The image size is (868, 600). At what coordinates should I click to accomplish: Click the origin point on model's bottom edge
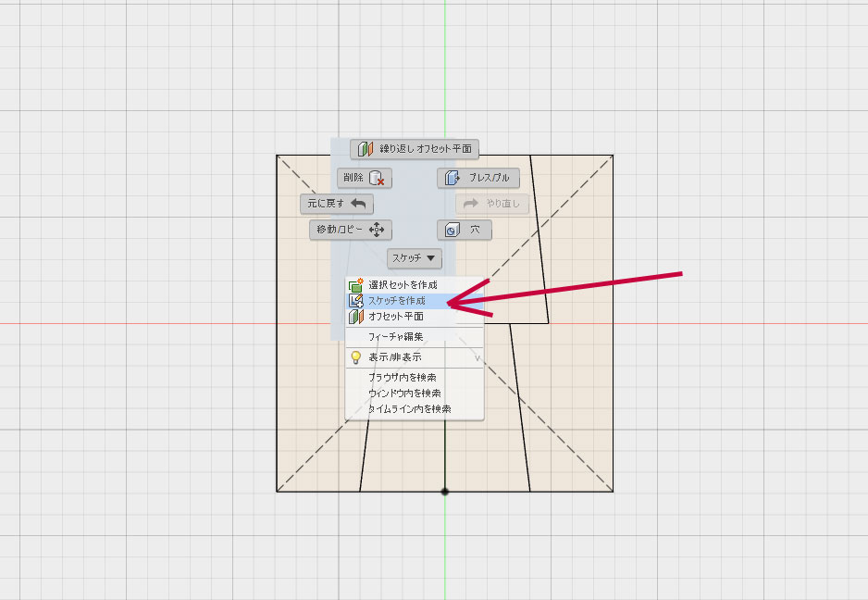(x=445, y=491)
